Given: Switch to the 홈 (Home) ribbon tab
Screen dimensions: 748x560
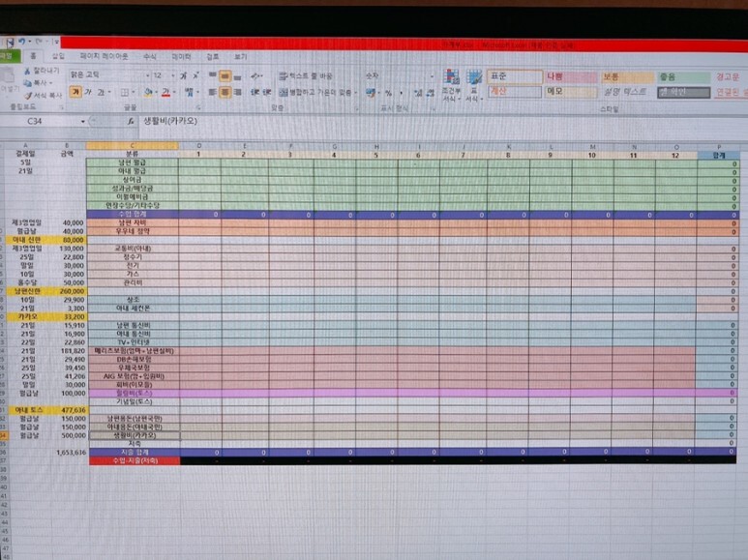Looking at the screenshot, I should 33,56.
